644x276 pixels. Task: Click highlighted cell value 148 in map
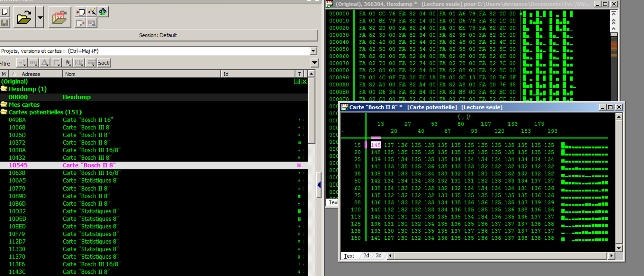375,145
